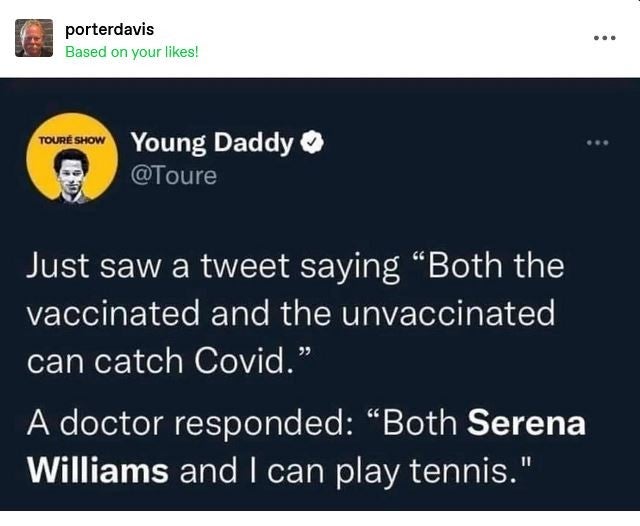The width and height of the screenshot is (640, 526).
Task: Click the bold word "Williams"
Action: 97,470
